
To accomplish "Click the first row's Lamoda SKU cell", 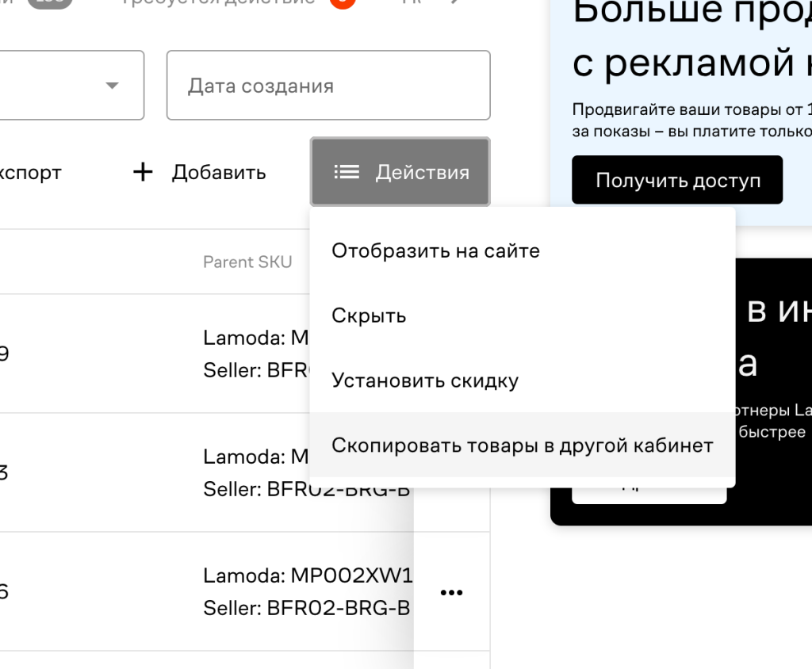I will (256, 338).
